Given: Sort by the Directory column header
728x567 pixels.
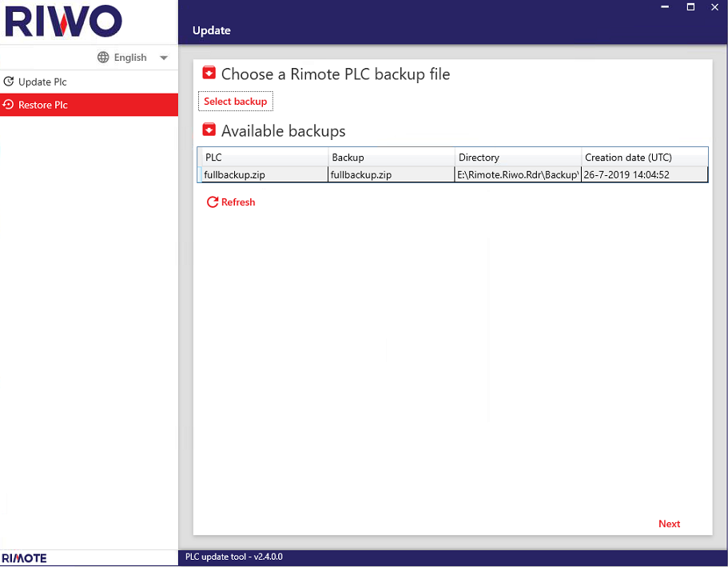Looking at the screenshot, I should (518, 157).
